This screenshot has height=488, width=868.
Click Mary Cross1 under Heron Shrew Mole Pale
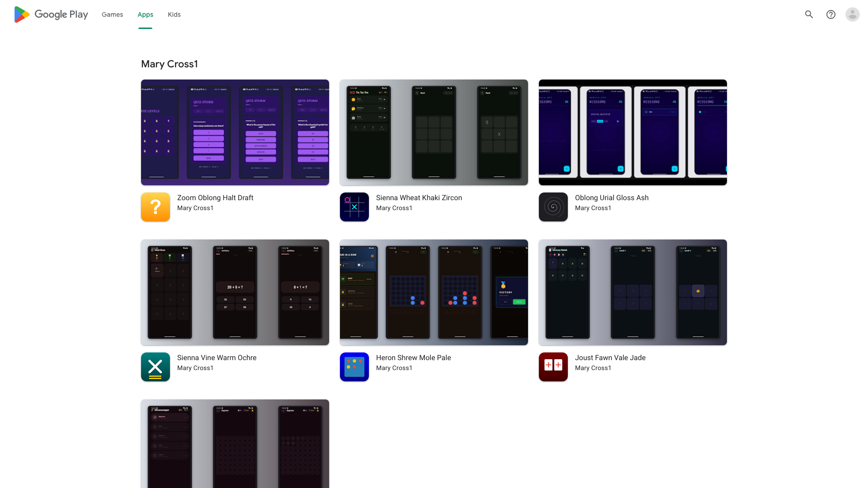pos(394,368)
